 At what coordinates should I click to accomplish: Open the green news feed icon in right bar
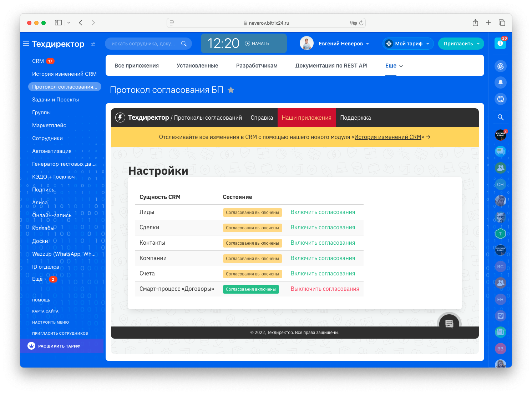coord(501,332)
